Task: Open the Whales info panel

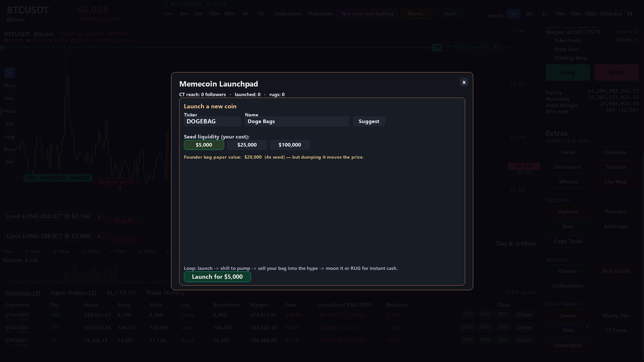Action: click(568, 182)
